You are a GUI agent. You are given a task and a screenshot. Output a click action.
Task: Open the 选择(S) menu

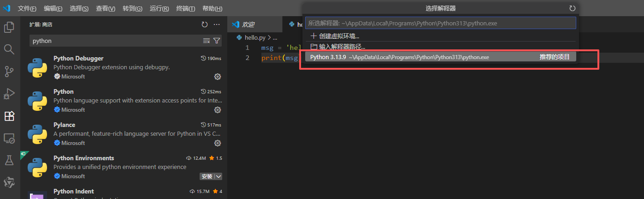point(80,9)
